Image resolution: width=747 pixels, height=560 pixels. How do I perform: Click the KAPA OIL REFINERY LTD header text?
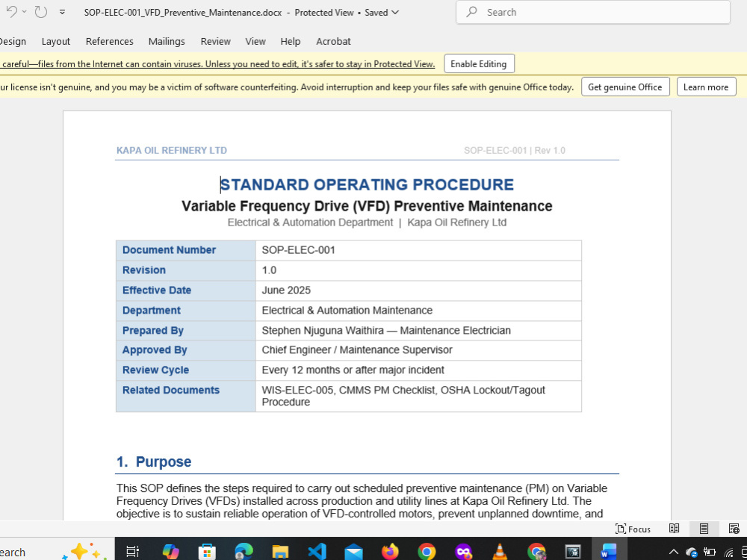pos(172,151)
